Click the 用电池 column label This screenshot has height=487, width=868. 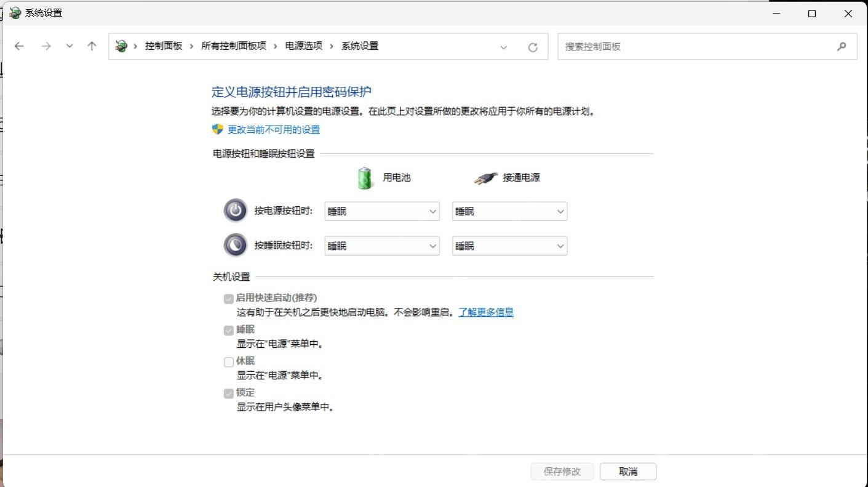click(397, 178)
